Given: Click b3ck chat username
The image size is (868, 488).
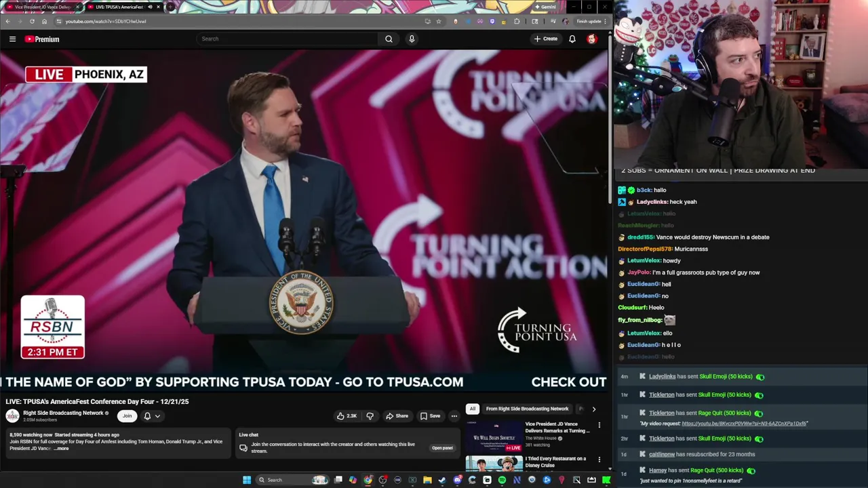Looking at the screenshot, I should coord(644,190).
